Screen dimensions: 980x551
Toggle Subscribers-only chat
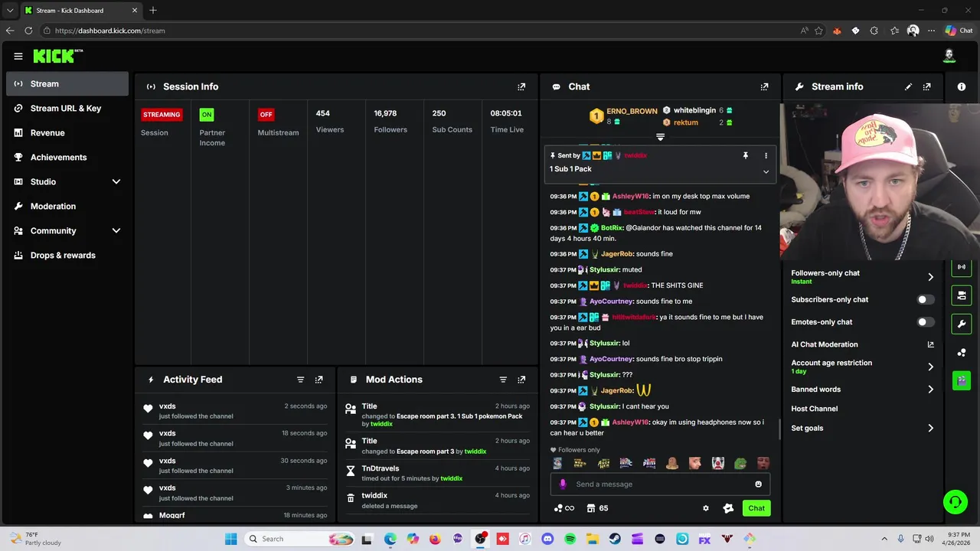926,300
